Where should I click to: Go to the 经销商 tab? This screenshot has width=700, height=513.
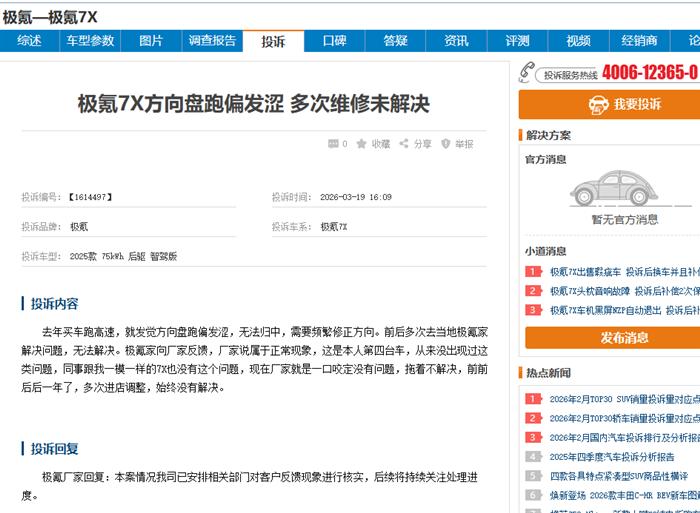coord(639,41)
